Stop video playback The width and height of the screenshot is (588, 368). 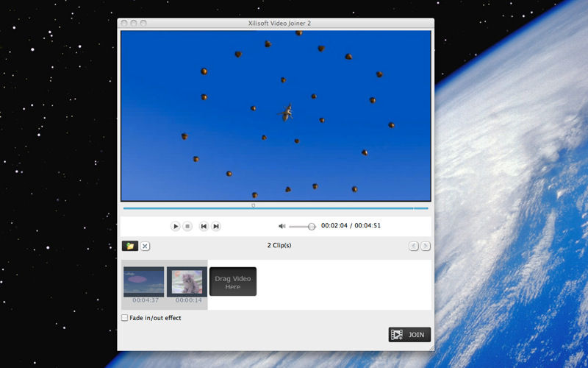pyautogui.click(x=187, y=226)
